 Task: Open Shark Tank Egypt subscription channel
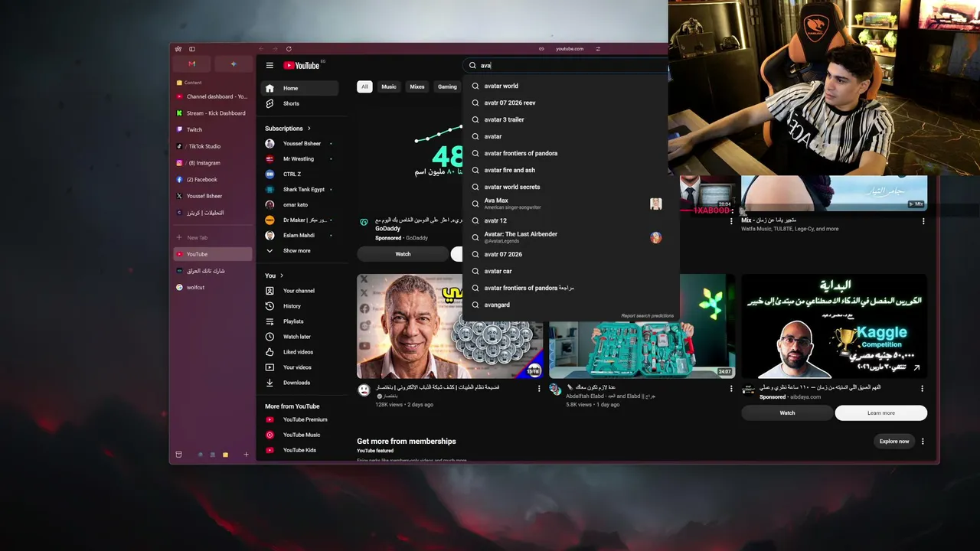point(299,190)
